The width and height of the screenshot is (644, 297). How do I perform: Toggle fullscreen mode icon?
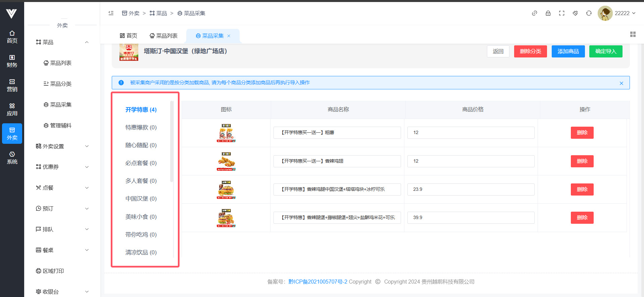point(561,13)
